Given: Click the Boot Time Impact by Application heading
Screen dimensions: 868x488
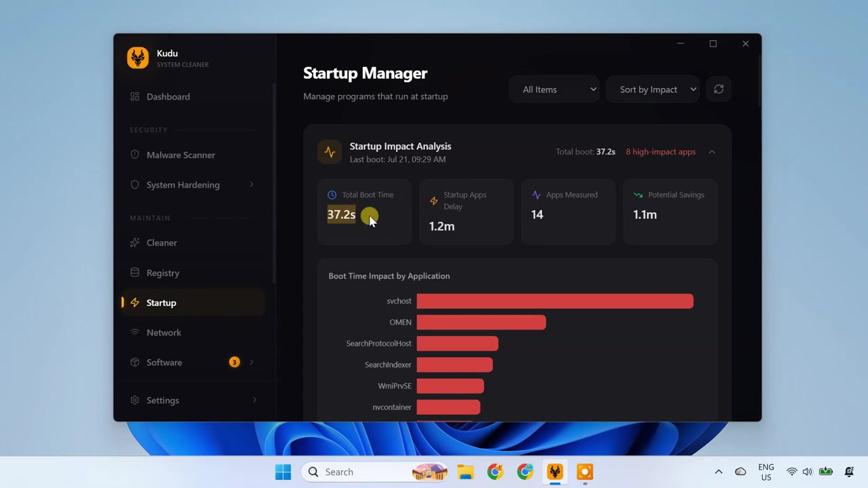Looking at the screenshot, I should tap(389, 276).
